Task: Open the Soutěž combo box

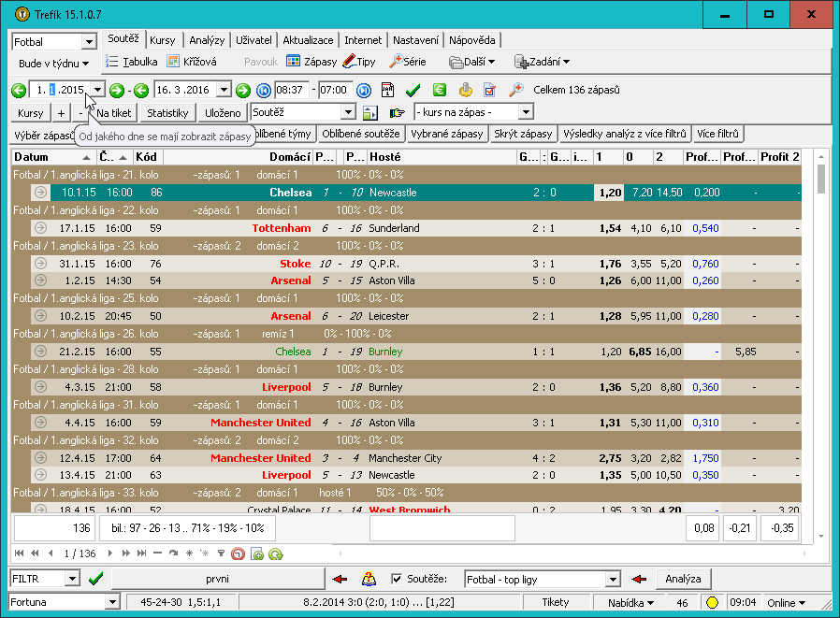Action: (348, 112)
